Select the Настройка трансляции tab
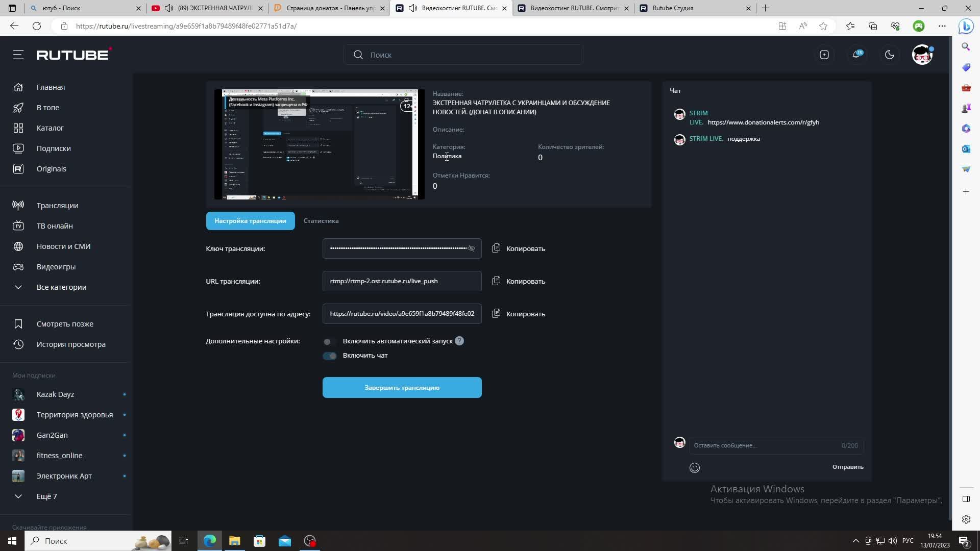The width and height of the screenshot is (980, 551). click(x=250, y=221)
